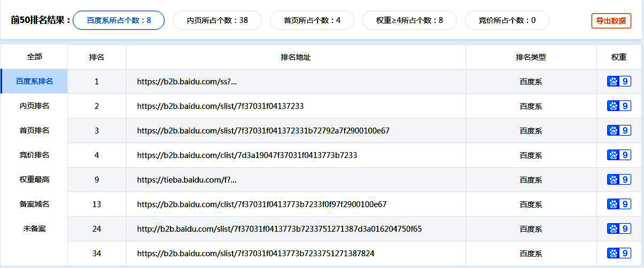Select the 内页所占个数 filter pill
This screenshot has width=644, height=268.
pyautogui.click(x=217, y=20)
